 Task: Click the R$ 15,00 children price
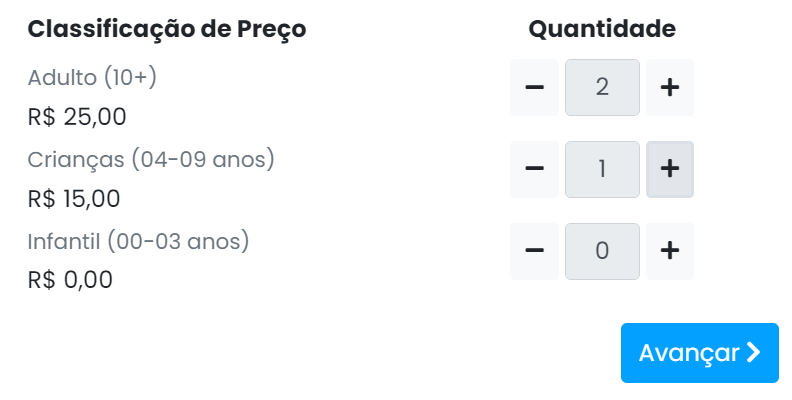74,198
